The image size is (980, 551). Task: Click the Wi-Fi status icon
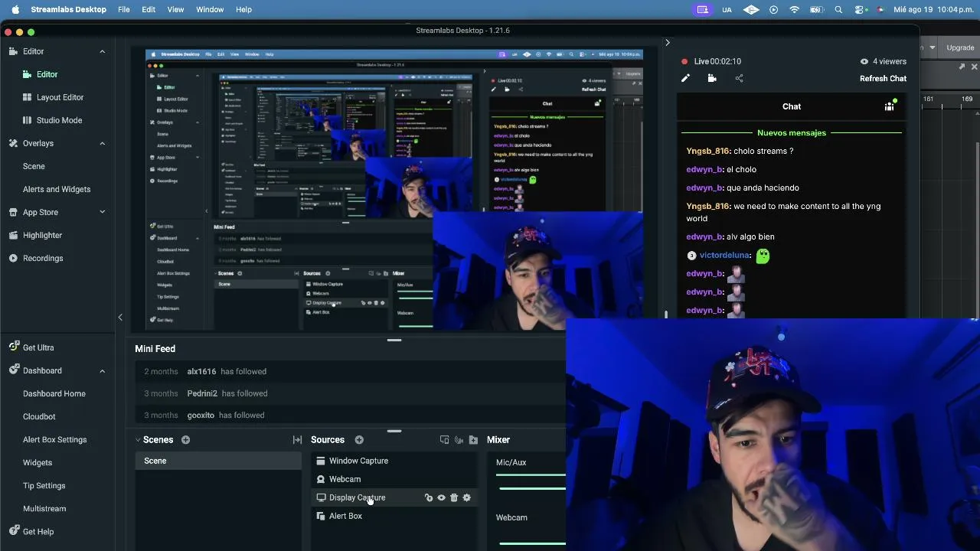pyautogui.click(x=795, y=9)
